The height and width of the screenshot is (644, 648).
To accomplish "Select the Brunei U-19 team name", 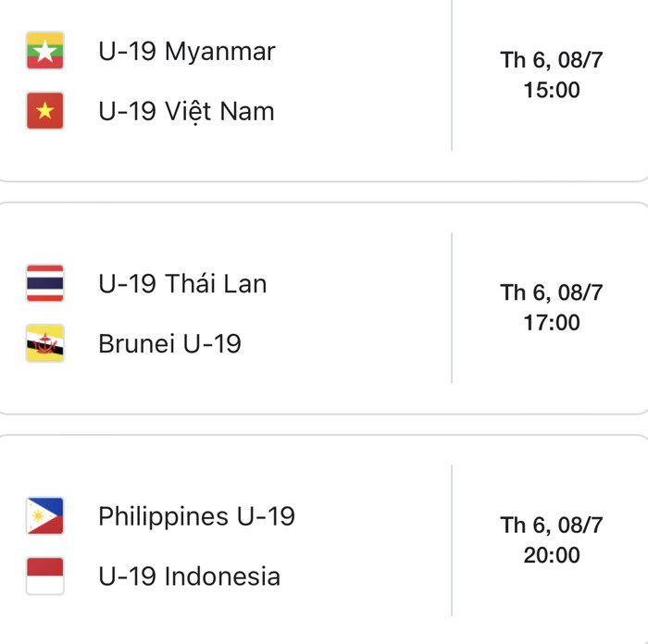I will coord(169,343).
